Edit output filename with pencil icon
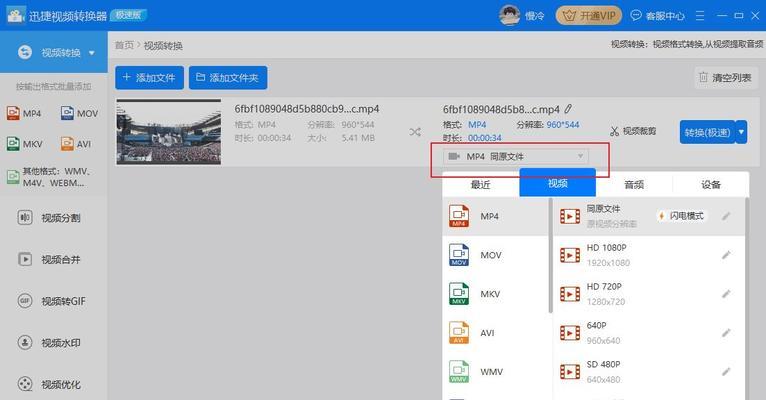This screenshot has width=766, height=400. (x=568, y=109)
